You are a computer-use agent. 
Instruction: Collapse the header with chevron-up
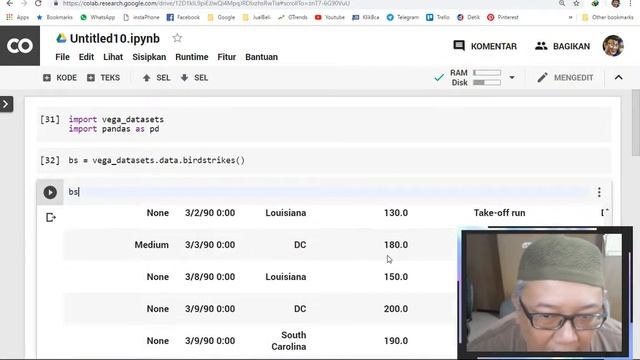tap(618, 78)
